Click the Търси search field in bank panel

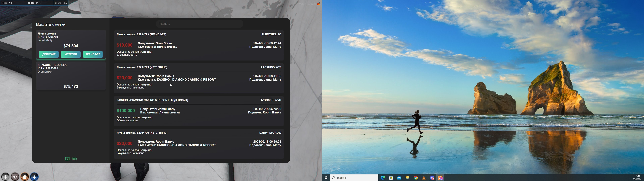click(200, 24)
